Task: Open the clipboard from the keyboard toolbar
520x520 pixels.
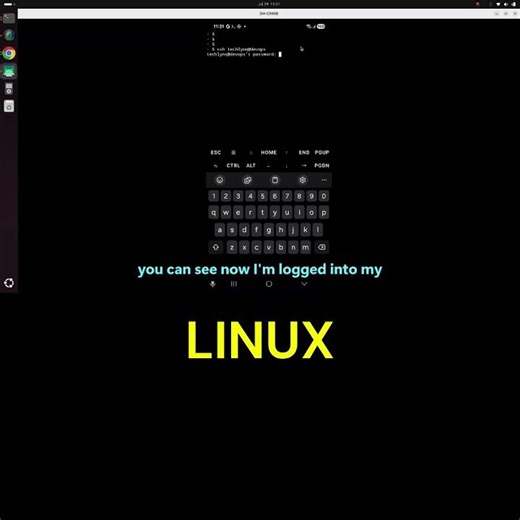Action: [275, 180]
